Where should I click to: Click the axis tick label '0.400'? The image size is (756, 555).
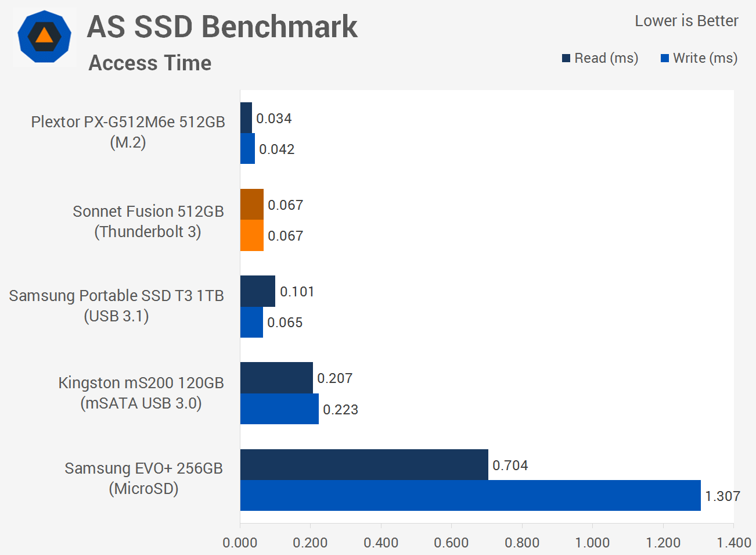click(381, 543)
